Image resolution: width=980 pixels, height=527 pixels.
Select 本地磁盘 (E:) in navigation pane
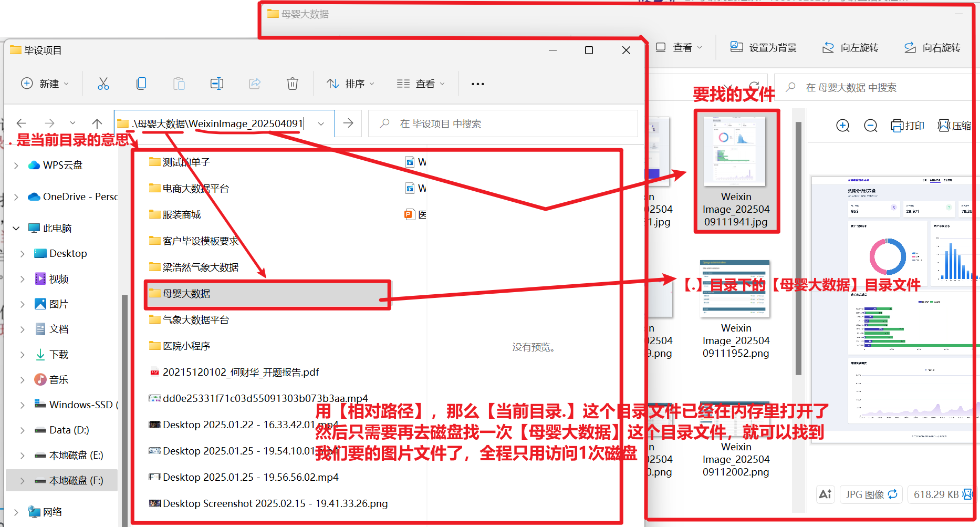[68, 456]
